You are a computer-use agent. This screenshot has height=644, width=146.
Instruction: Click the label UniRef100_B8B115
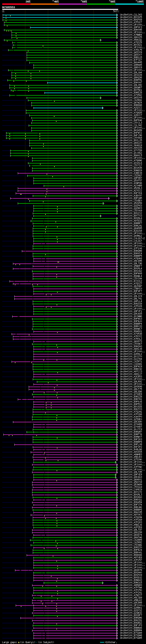131,57
